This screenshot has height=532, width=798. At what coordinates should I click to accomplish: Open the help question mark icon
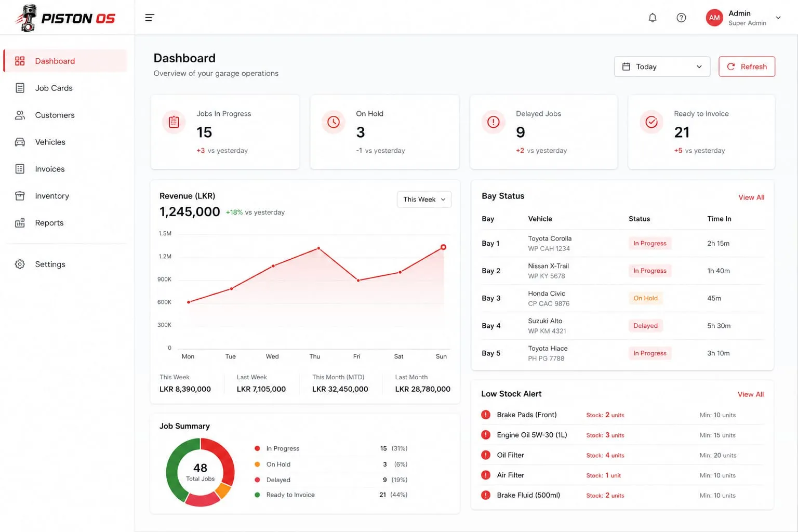click(x=681, y=18)
